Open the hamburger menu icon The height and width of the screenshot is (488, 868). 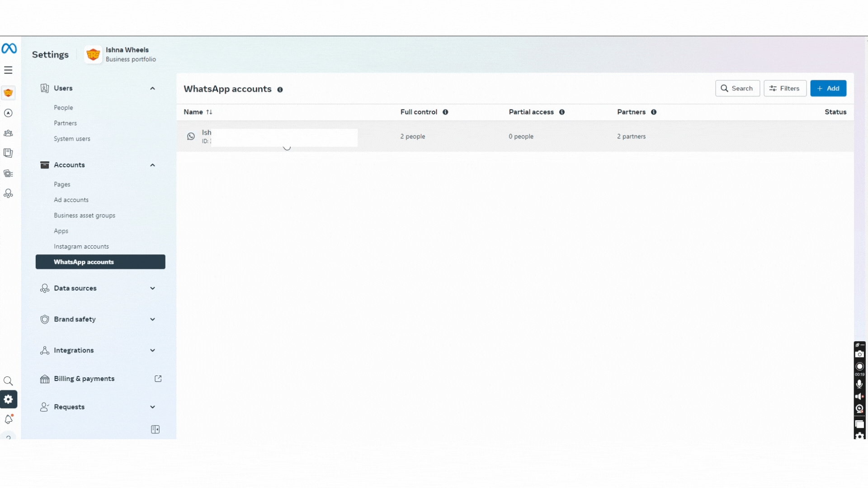coord(8,70)
